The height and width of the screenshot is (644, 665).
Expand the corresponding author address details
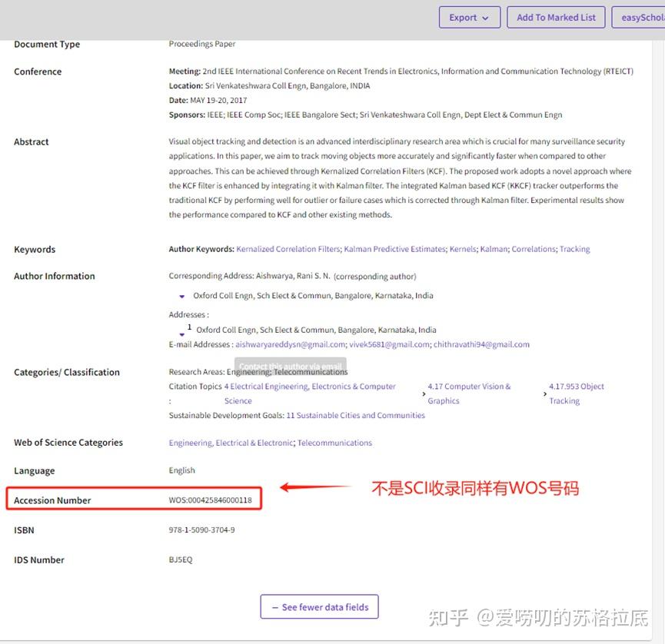click(x=182, y=295)
